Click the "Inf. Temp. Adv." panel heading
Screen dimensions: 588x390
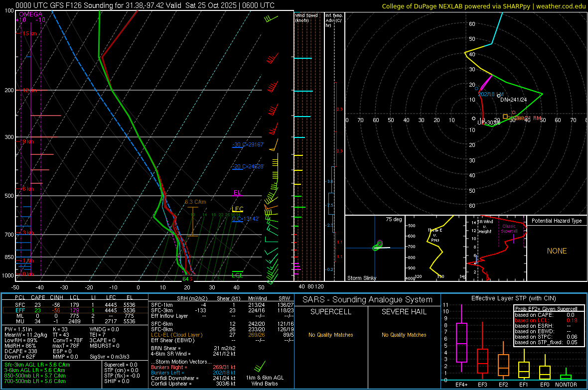[x=334, y=20]
